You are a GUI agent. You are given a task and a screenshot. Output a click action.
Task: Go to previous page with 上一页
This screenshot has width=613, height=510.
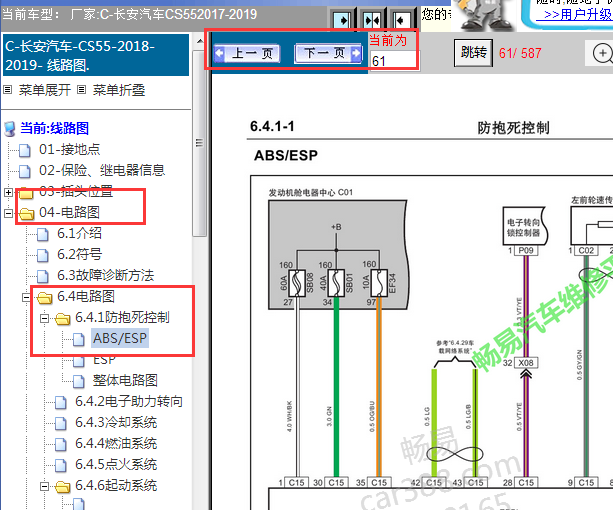247,53
